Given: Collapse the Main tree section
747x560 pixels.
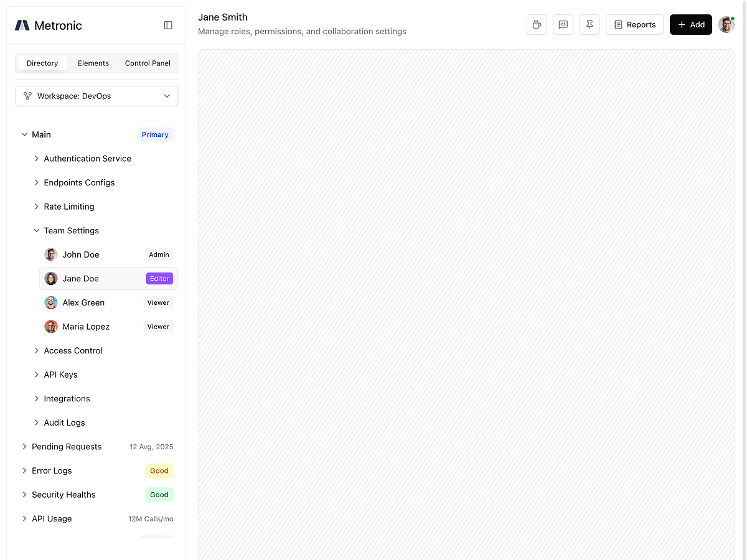Looking at the screenshot, I should tap(24, 134).
